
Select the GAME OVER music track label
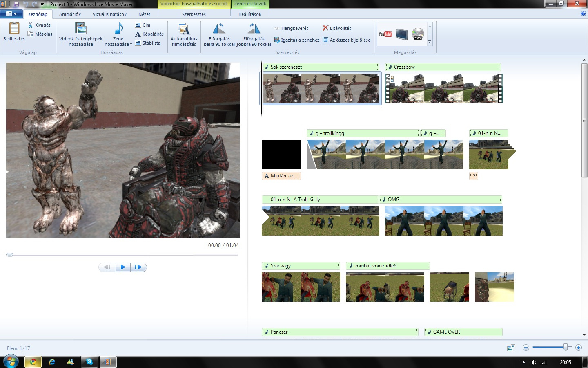tap(463, 332)
